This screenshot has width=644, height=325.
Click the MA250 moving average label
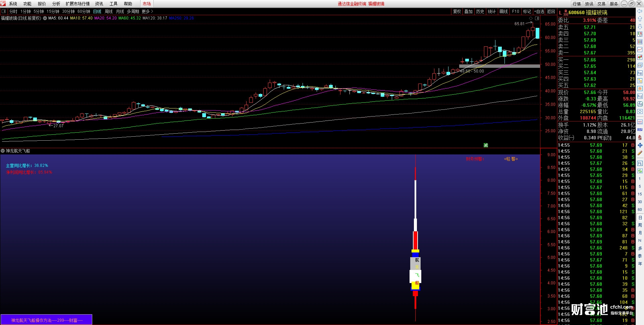[181, 18]
